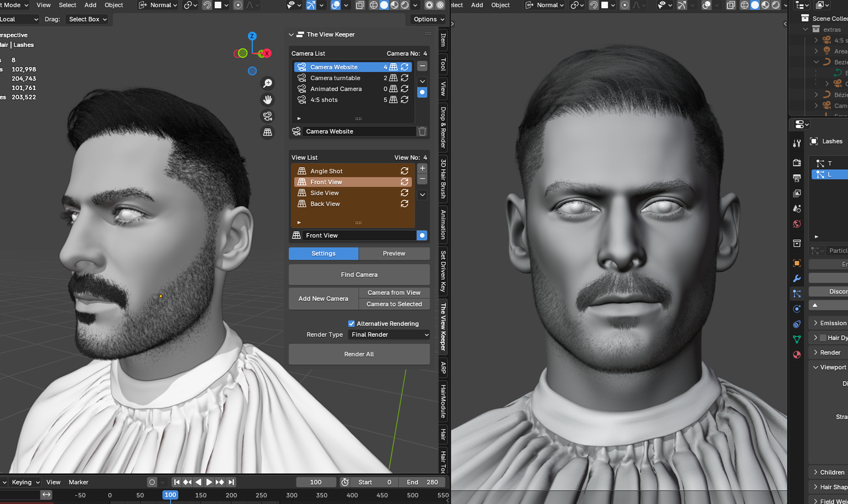Screen dimensions: 848x504
Task: Add a view with the View List plus button
Action: [422, 168]
